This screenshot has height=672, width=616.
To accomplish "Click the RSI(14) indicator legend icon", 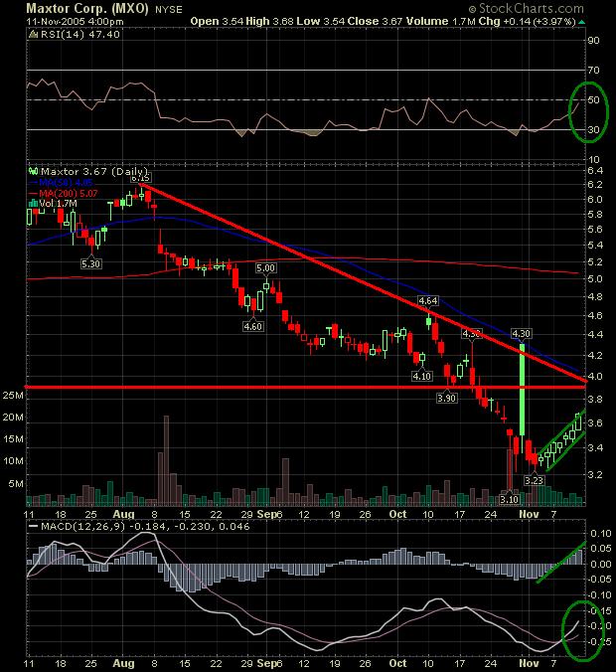I will click(x=33, y=35).
